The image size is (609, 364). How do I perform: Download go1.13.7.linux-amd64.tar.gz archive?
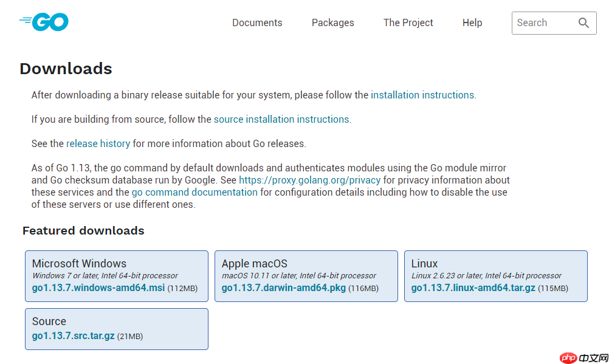[x=473, y=288]
